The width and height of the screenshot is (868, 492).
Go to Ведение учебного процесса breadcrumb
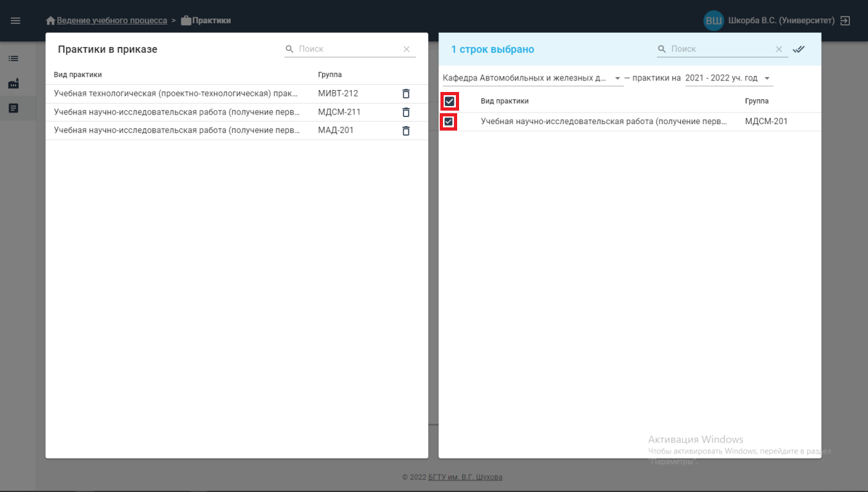112,21
